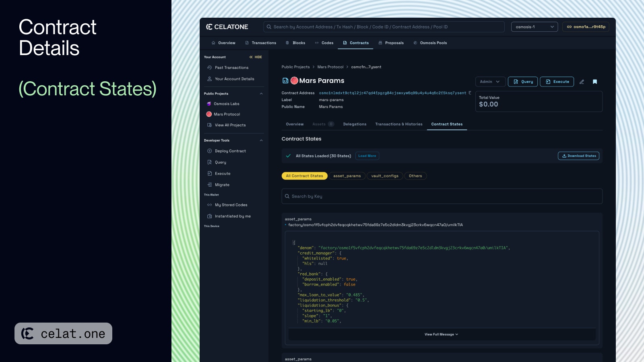The width and height of the screenshot is (644, 362).
Task: Select the asset_params filter chip
Action: coord(347,176)
